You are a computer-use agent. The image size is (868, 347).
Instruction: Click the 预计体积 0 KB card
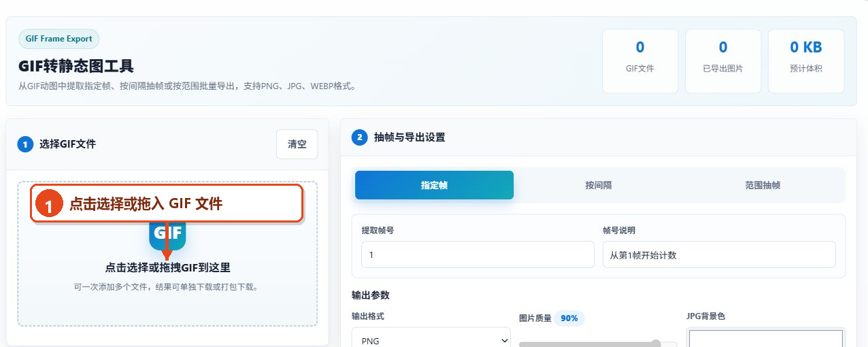click(806, 61)
